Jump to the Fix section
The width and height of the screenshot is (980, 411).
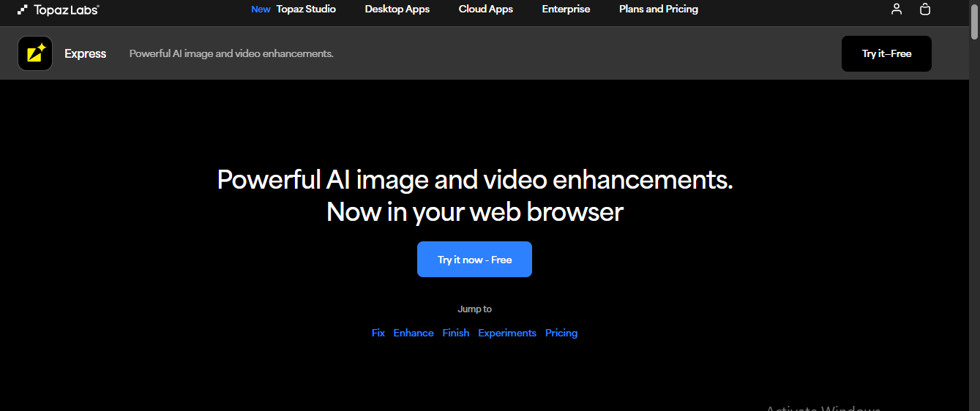click(378, 333)
